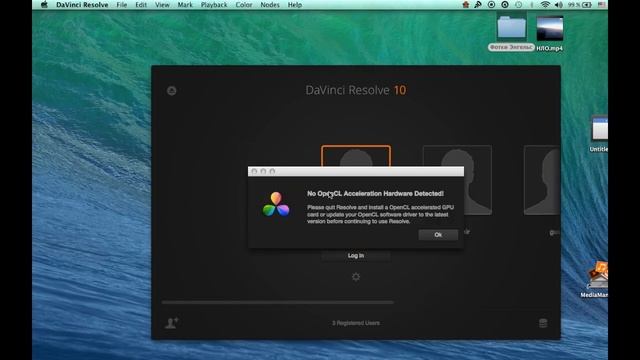Click Ok in the OpenCL warning dialog
Viewport: 640px width, 360px height.
pyautogui.click(x=438, y=235)
